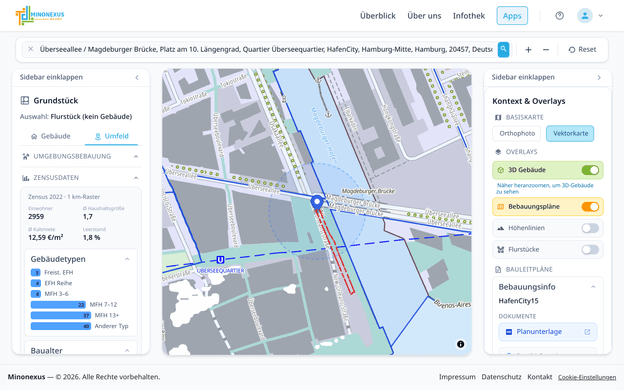The image size is (624, 390).
Task: Click the Minonexus logo
Action: 40,16
